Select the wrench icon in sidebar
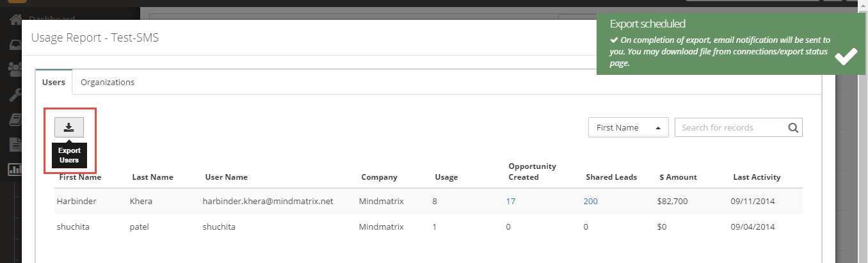 tap(15, 95)
